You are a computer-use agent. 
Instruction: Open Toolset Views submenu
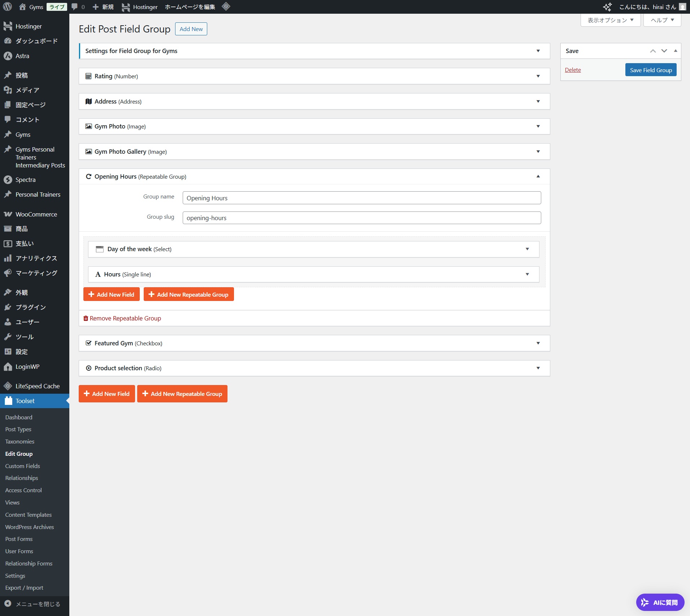point(12,503)
